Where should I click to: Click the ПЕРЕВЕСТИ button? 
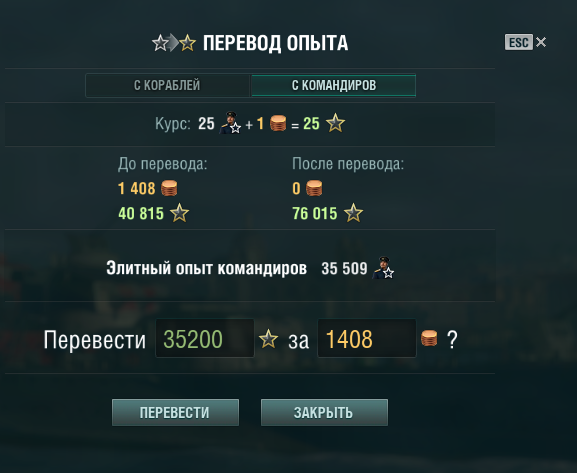click(176, 413)
